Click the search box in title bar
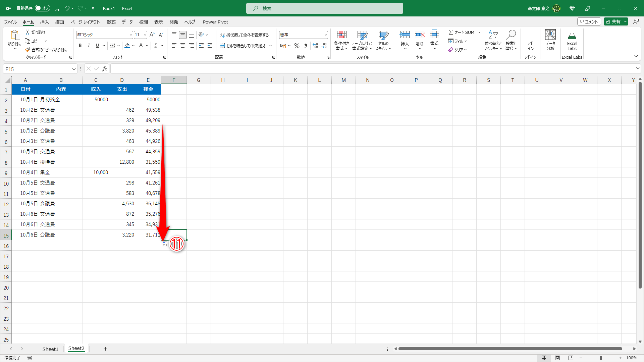Image resolution: width=644 pixels, height=362 pixels. point(325,8)
